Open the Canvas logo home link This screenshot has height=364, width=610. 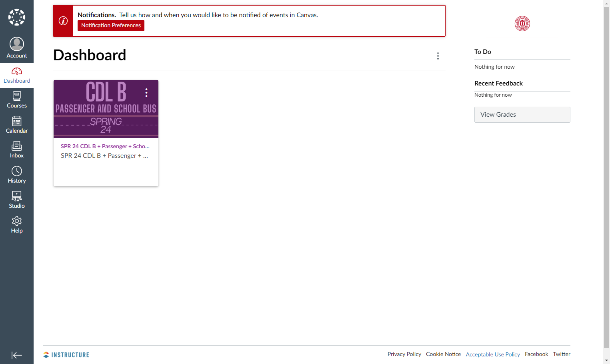17,17
